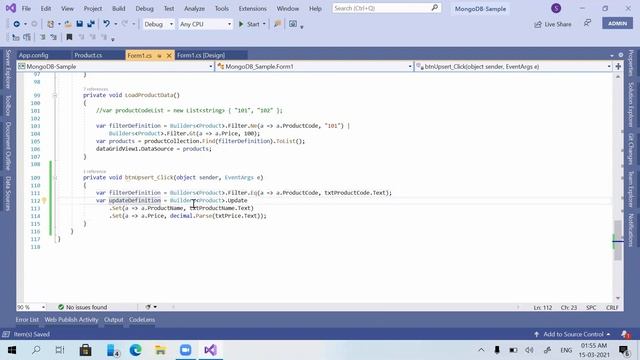Open the btnUpsert_Click member dropdown
640x360 pixels.
513,66
